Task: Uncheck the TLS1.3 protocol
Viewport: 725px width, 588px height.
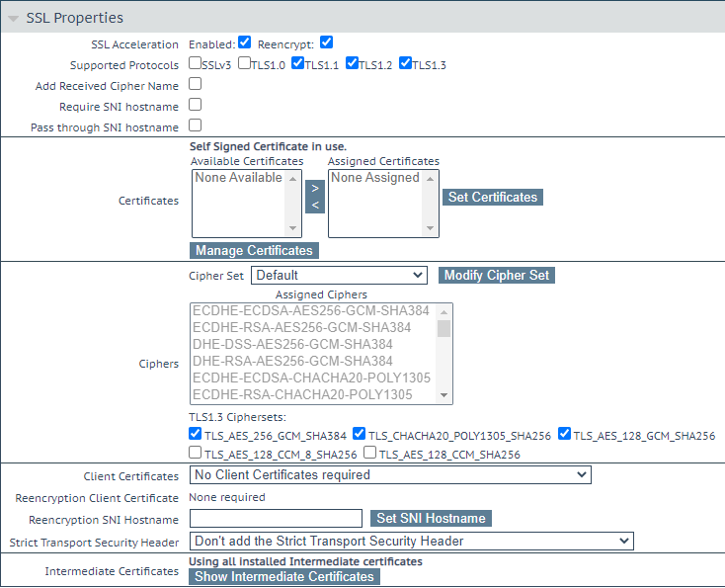Action: (406, 63)
